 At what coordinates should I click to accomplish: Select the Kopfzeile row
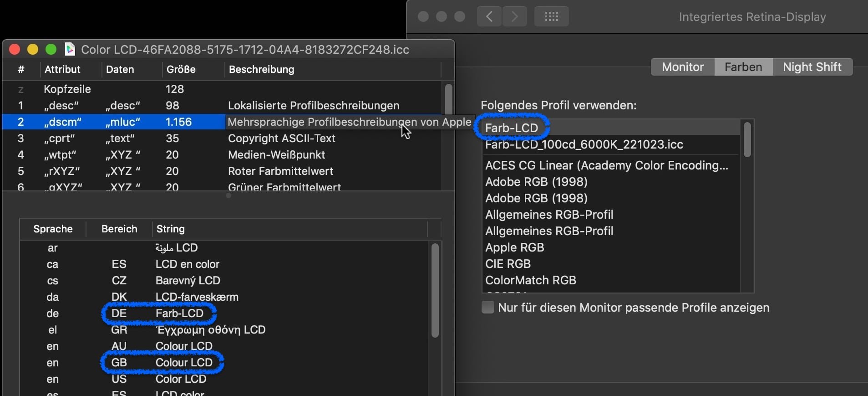(222, 89)
